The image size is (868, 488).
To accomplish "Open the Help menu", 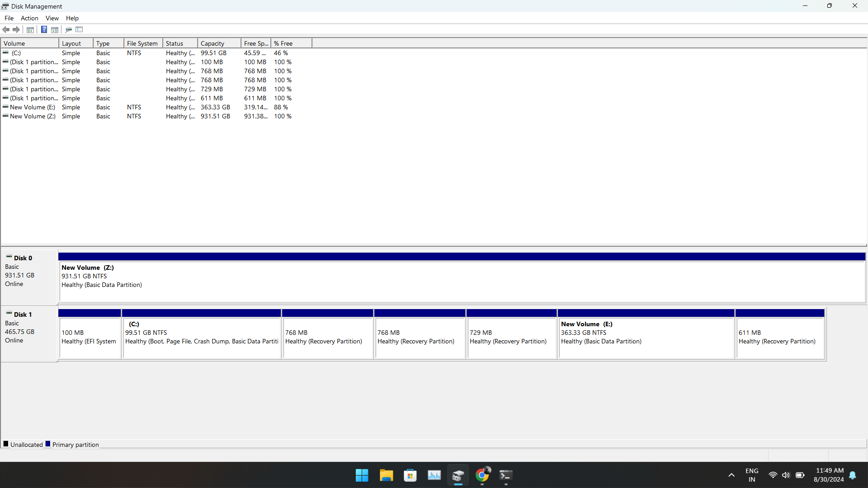I will [x=72, y=18].
